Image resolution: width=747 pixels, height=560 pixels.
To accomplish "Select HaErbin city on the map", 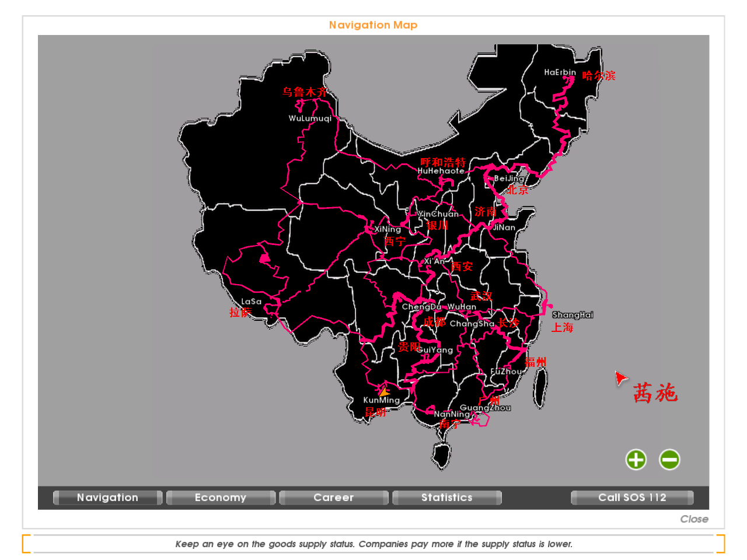I will pos(560,72).
